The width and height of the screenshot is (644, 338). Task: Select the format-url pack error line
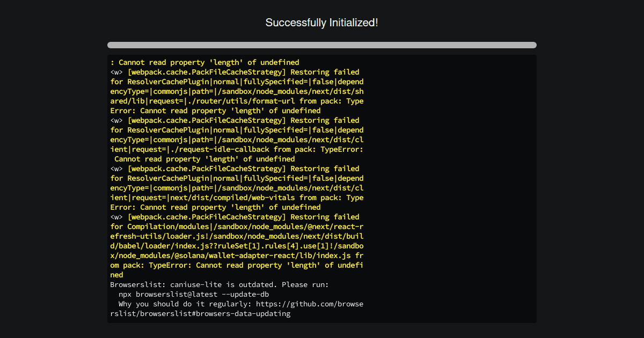point(236,100)
